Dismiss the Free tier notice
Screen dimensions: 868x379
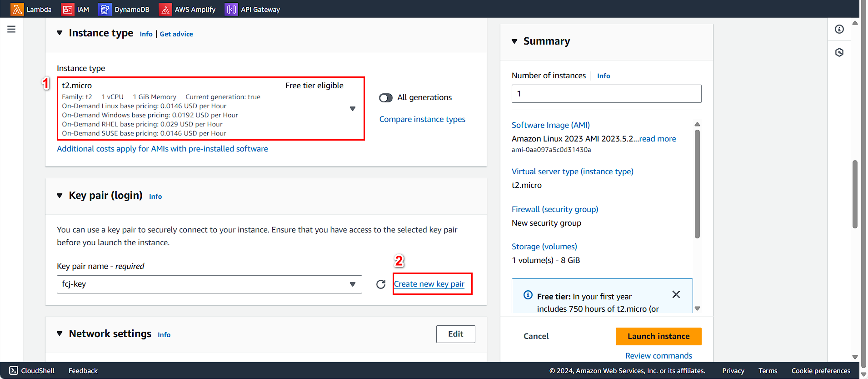tap(676, 294)
